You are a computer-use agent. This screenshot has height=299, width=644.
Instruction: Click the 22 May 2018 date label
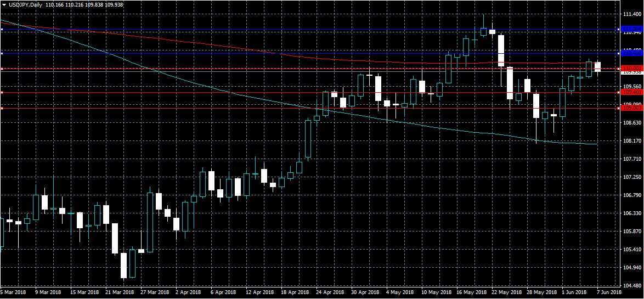click(506, 292)
